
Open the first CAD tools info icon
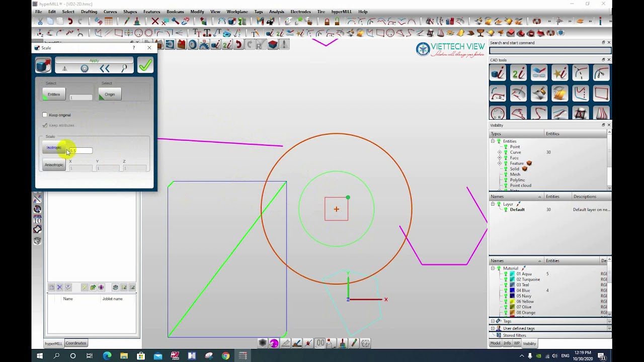[x=498, y=73]
